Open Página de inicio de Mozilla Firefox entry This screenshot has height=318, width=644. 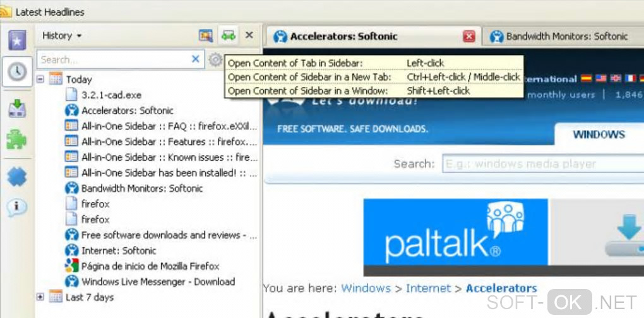[142, 266]
